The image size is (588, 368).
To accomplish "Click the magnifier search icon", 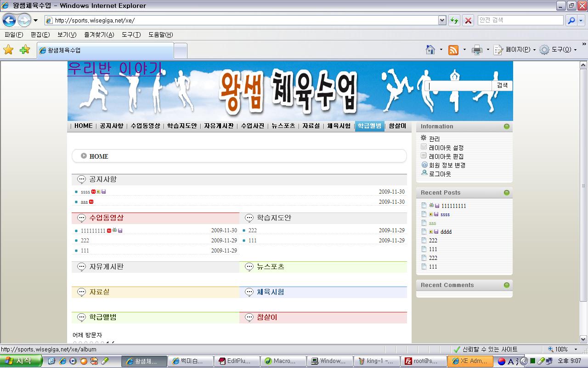I will tap(571, 20).
